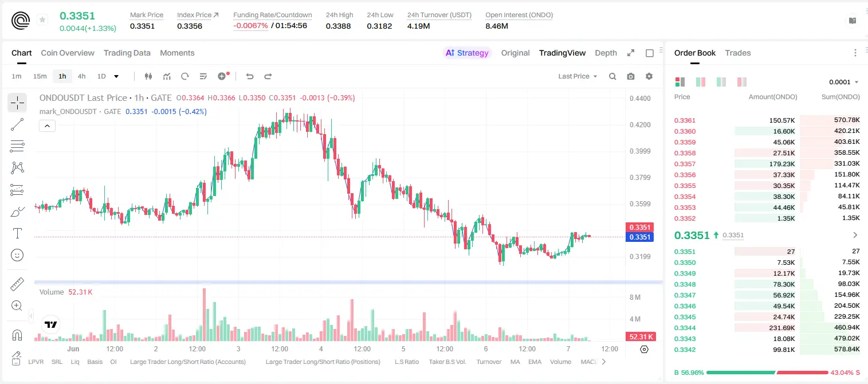The height and width of the screenshot is (384, 868).
Task: Open the emoji sticker tool
Action: tap(17, 255)
